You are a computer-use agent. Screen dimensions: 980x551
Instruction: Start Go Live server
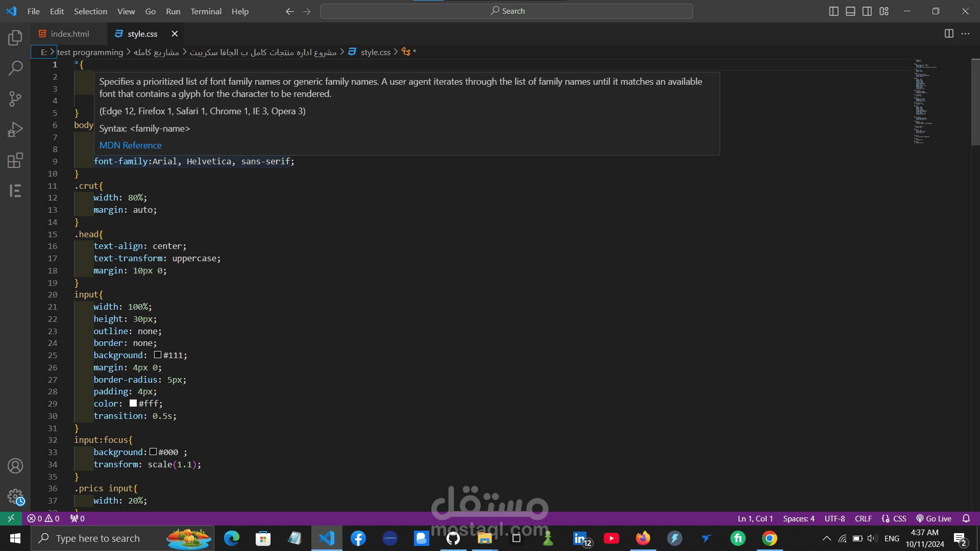934,518
